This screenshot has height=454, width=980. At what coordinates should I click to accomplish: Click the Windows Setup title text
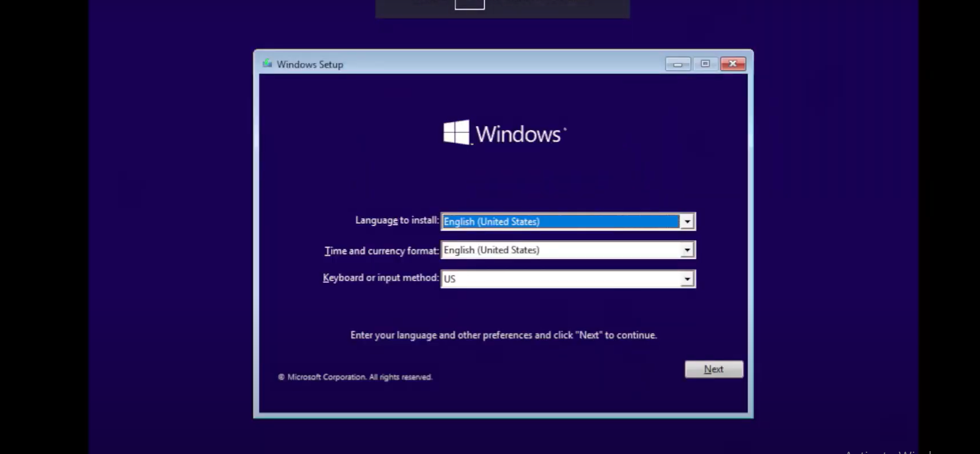tap(310, 65)
